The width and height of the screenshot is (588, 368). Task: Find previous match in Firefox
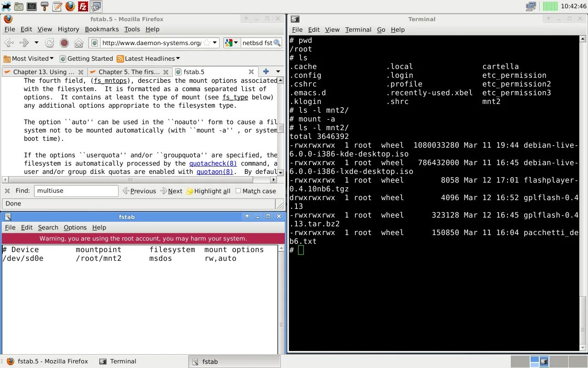tap(139, 191)
